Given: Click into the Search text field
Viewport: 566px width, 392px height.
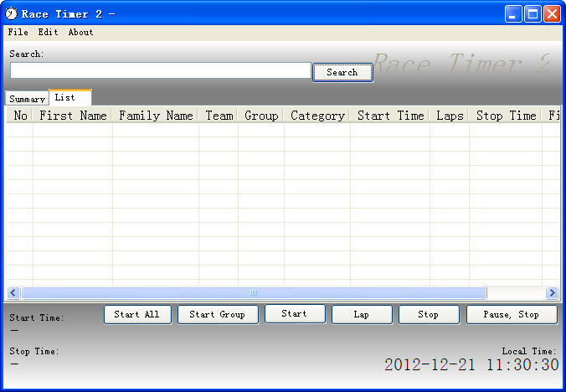Looking at the screenshot, I should (x=160, y=71).
